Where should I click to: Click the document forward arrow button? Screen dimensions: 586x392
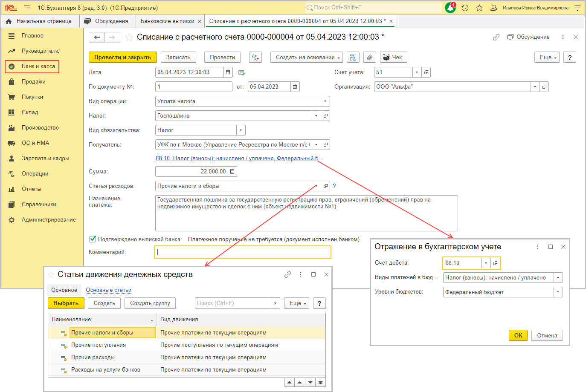(112, 37)
